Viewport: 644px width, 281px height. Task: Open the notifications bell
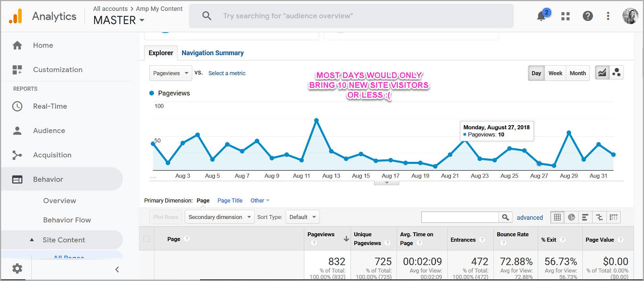pos(542,16)
